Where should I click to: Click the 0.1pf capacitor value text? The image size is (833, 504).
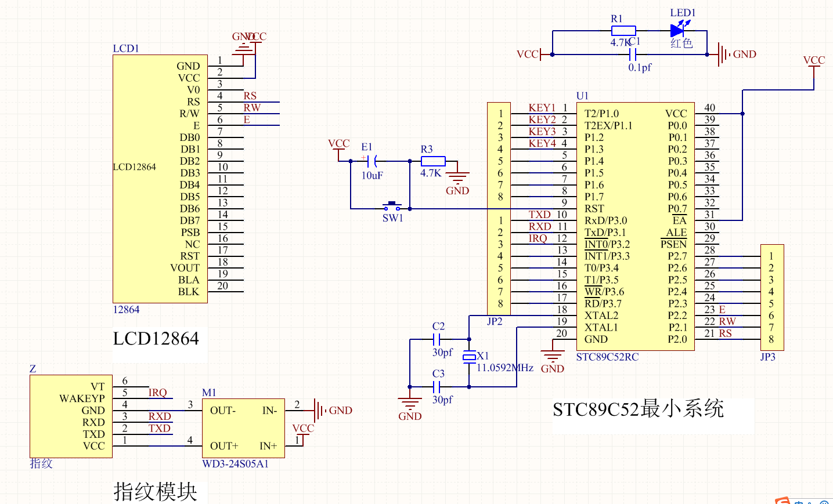(640, 67)
